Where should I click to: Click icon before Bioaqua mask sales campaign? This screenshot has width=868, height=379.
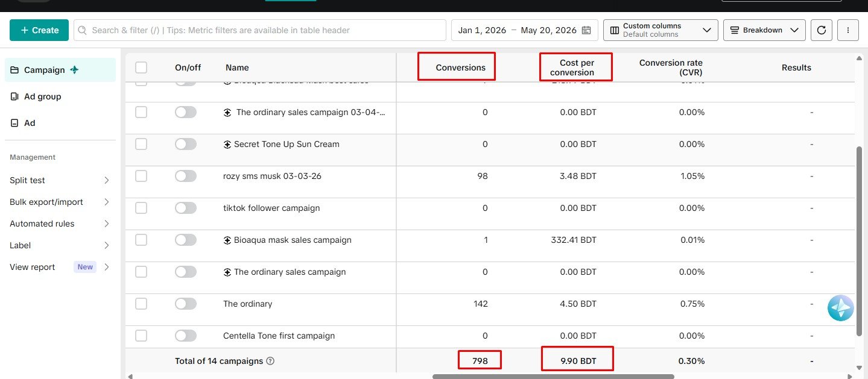click(x=227, y=240)
